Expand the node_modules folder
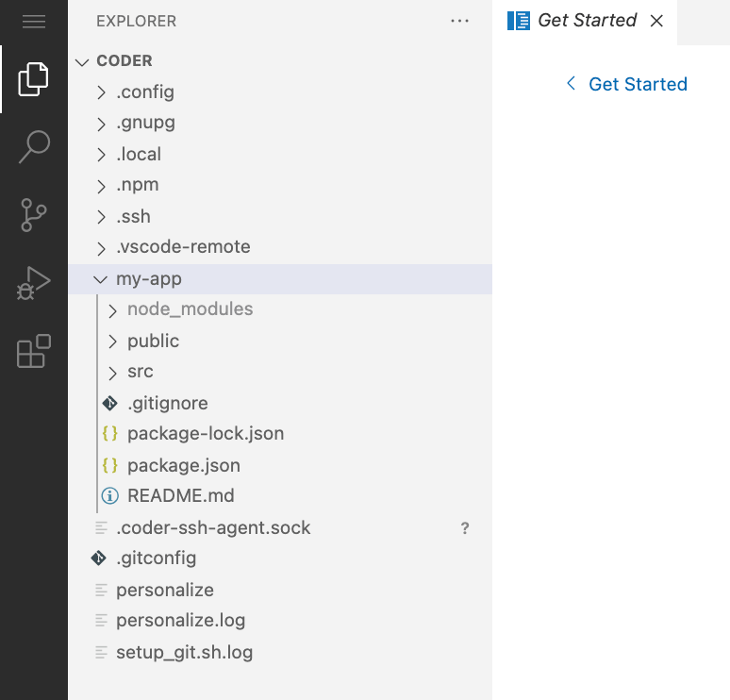730x700 pixels. coord(280,309)
